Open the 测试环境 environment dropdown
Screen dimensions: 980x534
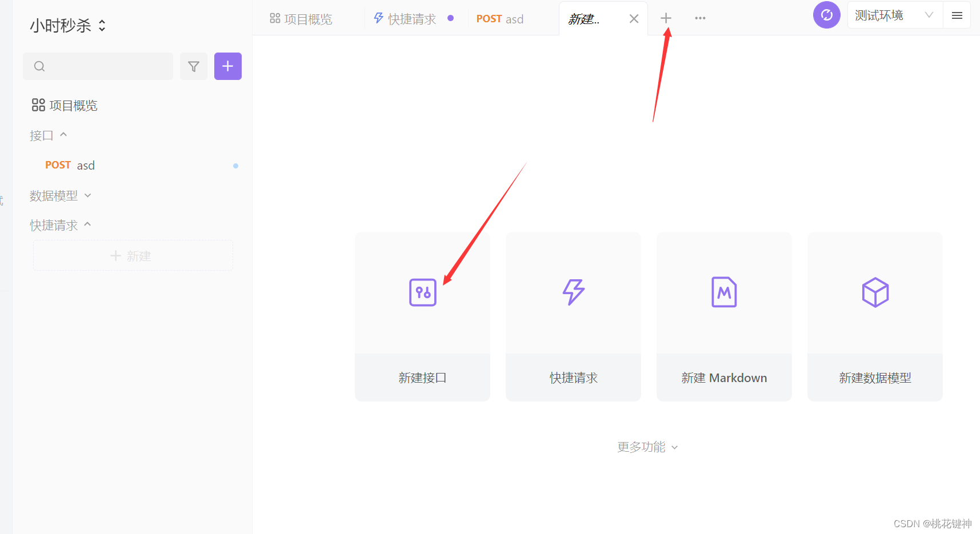894,15
